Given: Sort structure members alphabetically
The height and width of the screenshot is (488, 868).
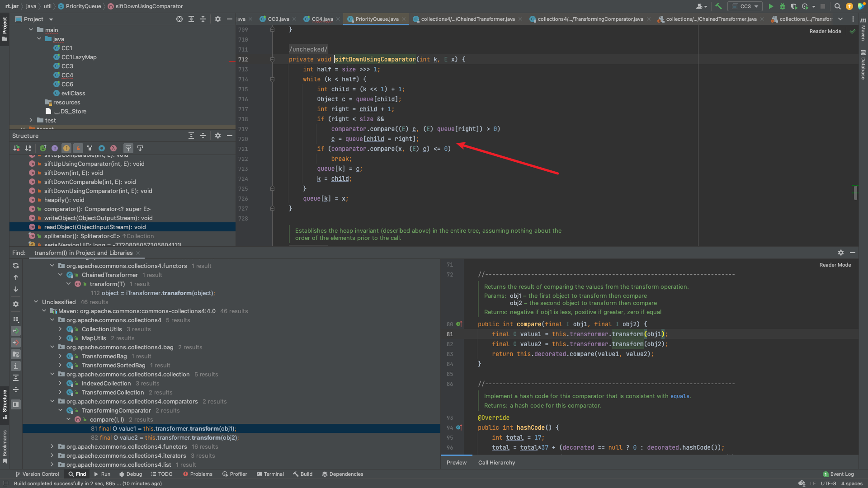Looking at the screenshot, I should (28, 148).
